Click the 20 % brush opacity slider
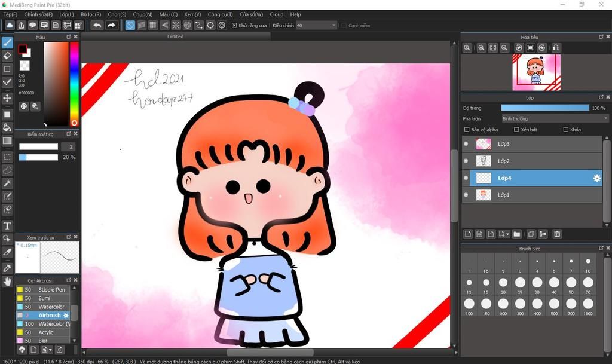Image resolution: width=612 pixels, height=364 pixels. pos(38,157)
